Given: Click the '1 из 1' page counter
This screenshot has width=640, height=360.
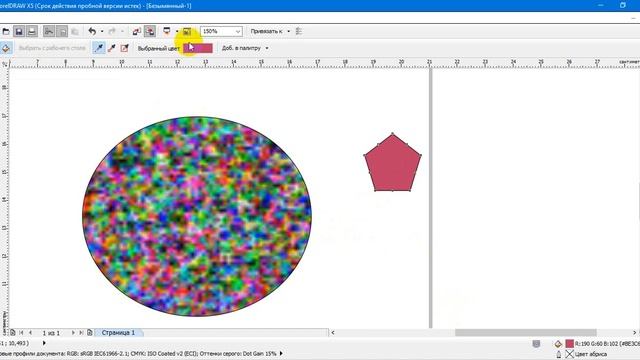Looking at the screenshot, I should 51,333.
